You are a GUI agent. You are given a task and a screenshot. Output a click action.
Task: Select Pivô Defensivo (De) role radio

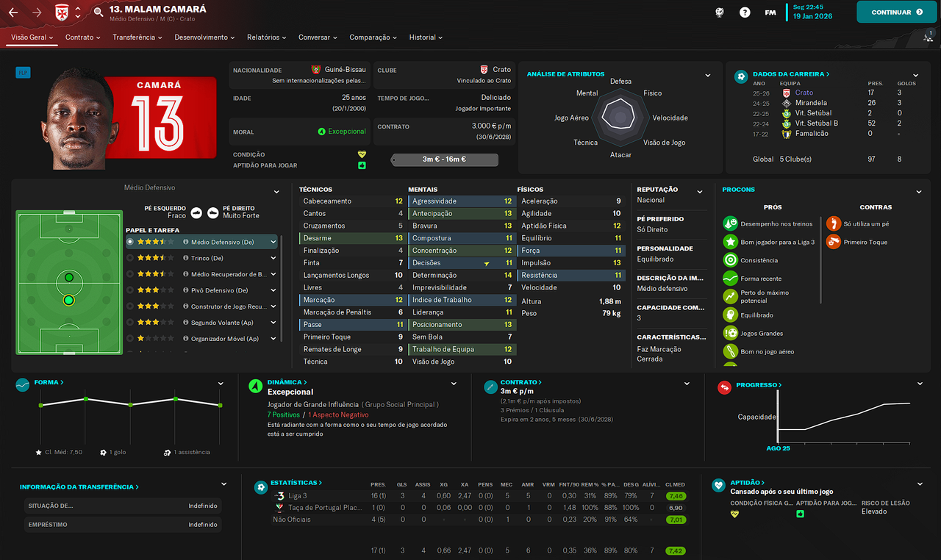click(130, 290)
